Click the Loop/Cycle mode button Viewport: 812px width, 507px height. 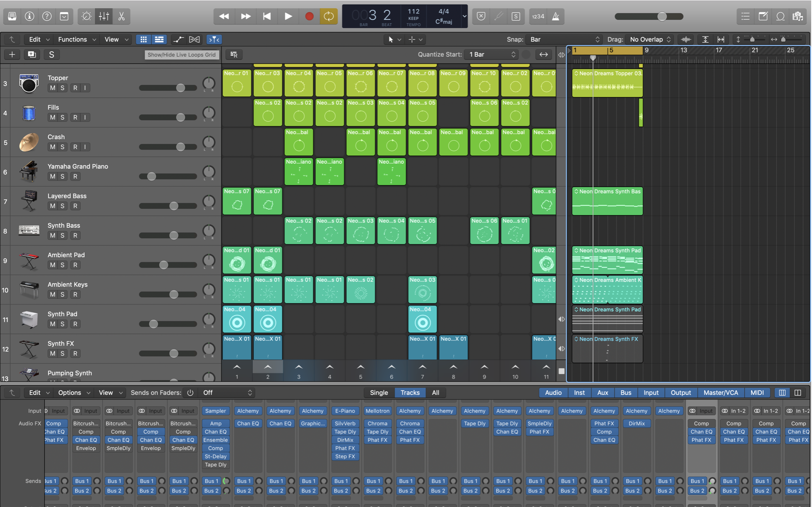[x=329, y=15]
